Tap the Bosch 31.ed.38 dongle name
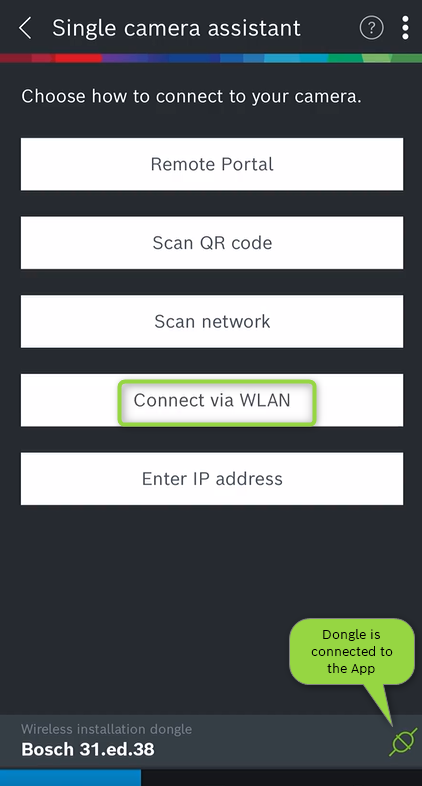The height and width of the screenshot is (786, 422). point(88,750)
